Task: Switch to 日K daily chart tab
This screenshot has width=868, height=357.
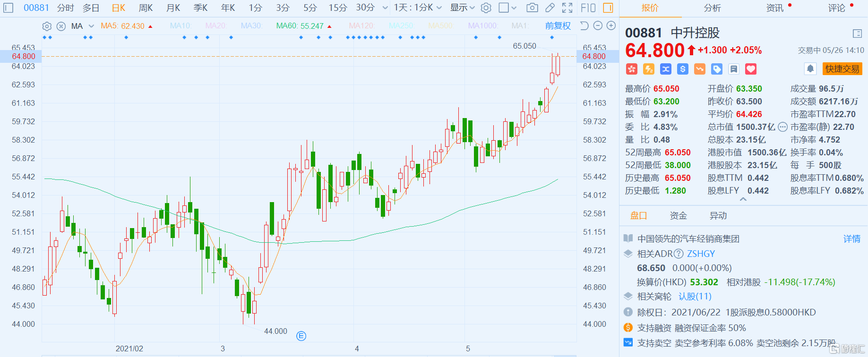Action: click(119, 8)
